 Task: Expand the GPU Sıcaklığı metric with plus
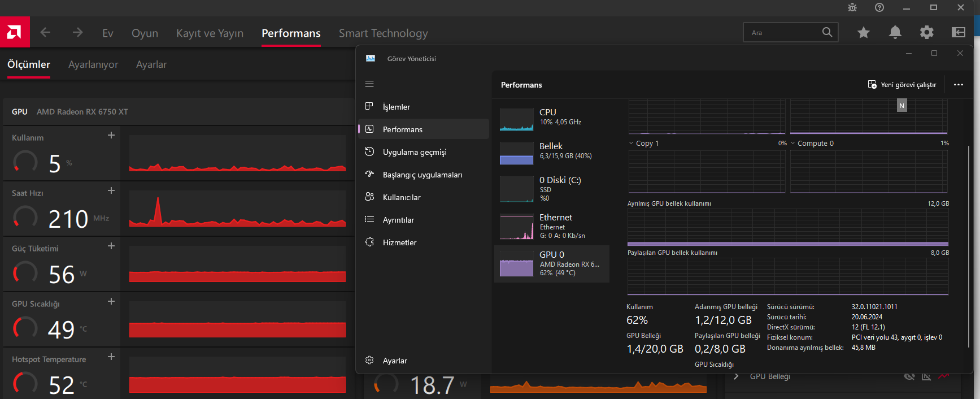point(111,301)
